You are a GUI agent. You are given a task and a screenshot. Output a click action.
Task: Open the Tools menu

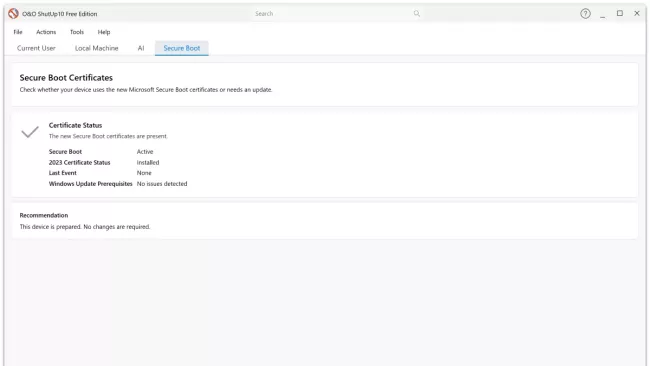coord(77,32)
